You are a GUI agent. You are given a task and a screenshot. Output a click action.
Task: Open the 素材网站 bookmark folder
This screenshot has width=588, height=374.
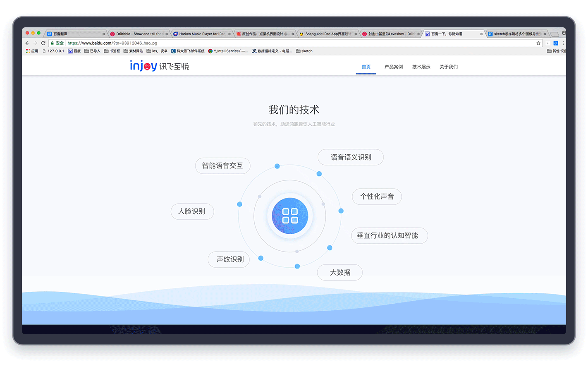(x=133, y=51)
